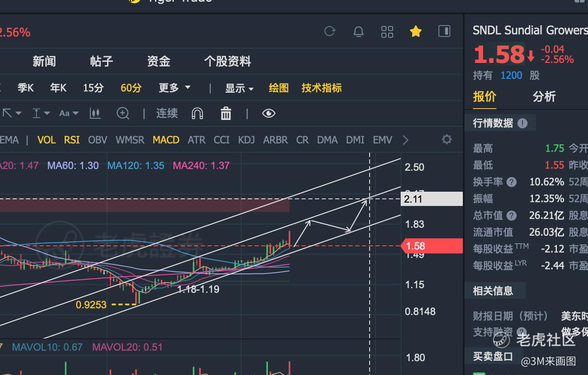Toggle the 绘图 drawing toolbar
This screenshot has height=375, width=588.
tap(279, 88)
